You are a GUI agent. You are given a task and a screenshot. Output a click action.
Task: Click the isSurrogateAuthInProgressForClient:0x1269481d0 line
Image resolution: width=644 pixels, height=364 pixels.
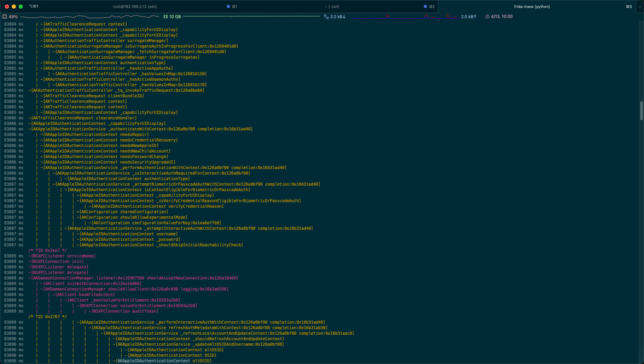coord(139,46)
